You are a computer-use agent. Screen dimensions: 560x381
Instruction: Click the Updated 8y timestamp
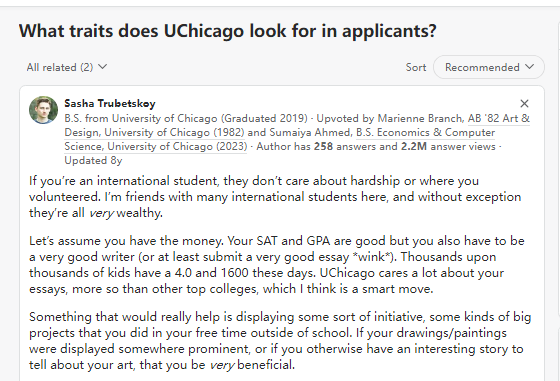click(93, 160)
